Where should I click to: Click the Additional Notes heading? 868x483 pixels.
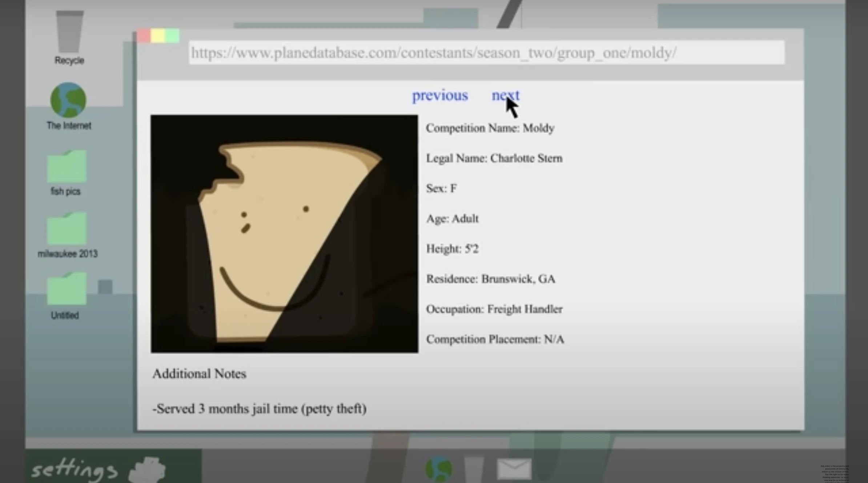coord(199,374)
